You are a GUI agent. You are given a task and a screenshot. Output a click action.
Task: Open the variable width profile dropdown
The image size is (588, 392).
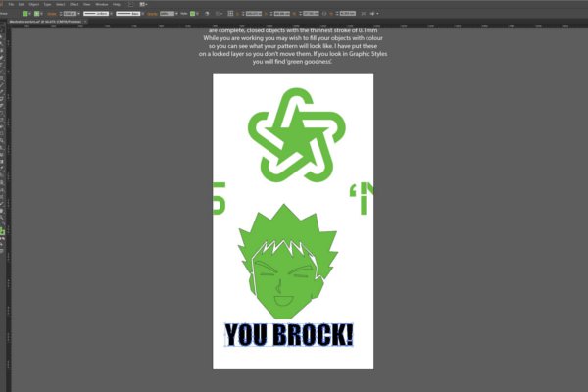[x=112, y=14]
